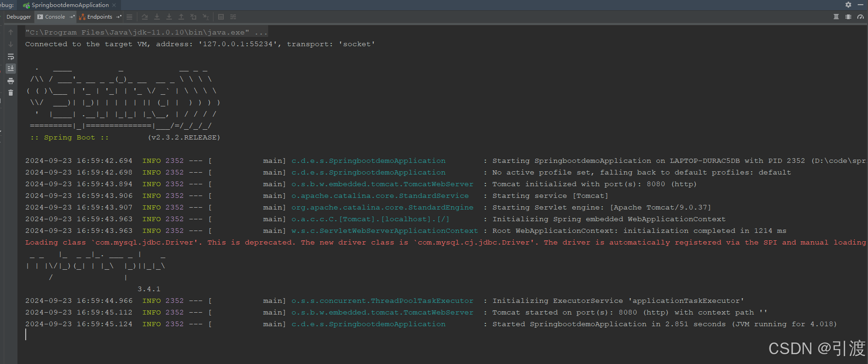Click 'No active profile set' log message
Viewport: 868px width, 364px height.
641,173
